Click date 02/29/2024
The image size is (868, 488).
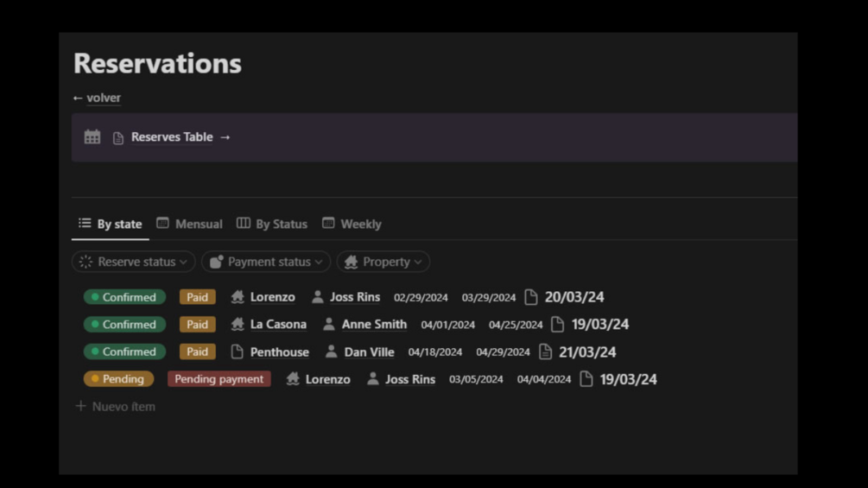tap(421, 298)
